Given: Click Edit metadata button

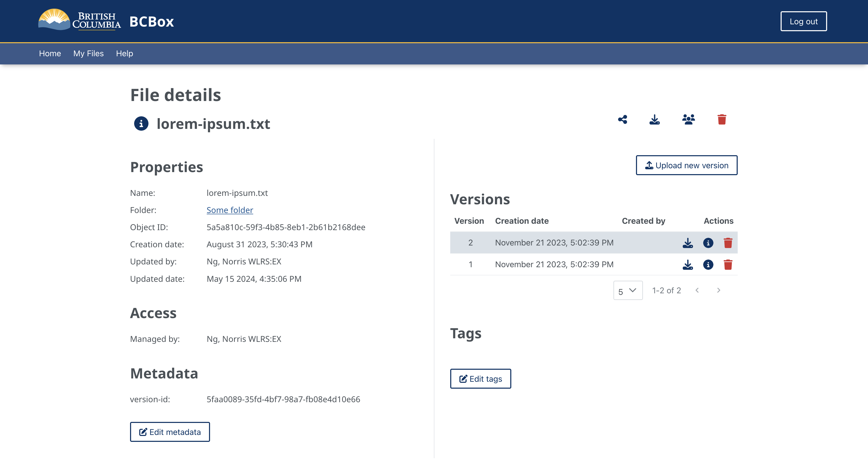Looking at the screenshot, I should pos(170,432).
